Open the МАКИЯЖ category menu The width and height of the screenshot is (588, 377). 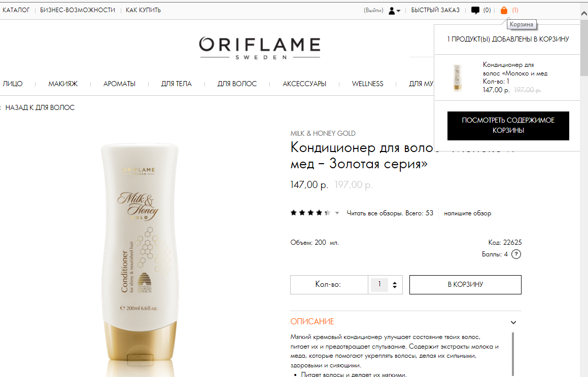pos(63,84)
